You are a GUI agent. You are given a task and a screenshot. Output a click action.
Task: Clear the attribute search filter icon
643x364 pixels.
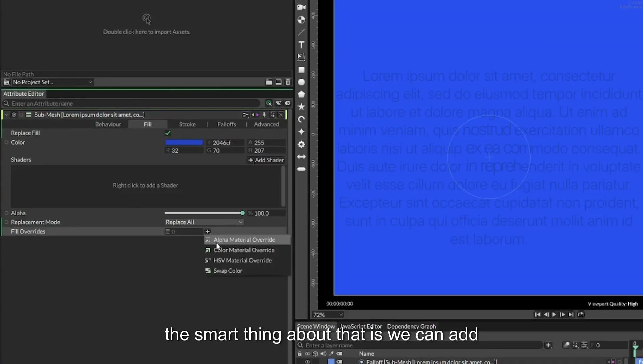[x=288, y=103]
